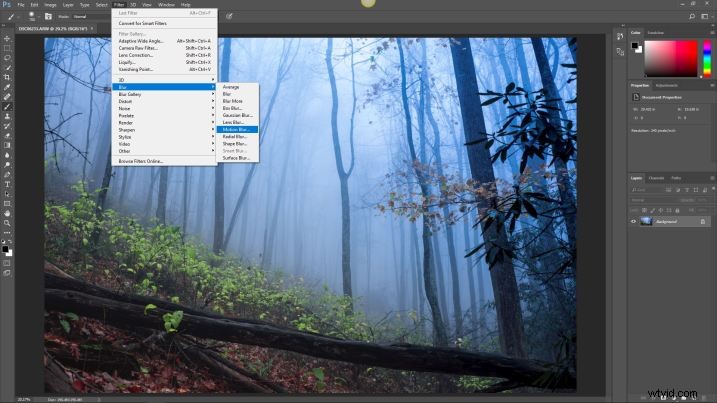Click the lock icon on Background layer
The width and height of the screenshot is (717, 403).
pyautogui.click(x=703, y=222)
